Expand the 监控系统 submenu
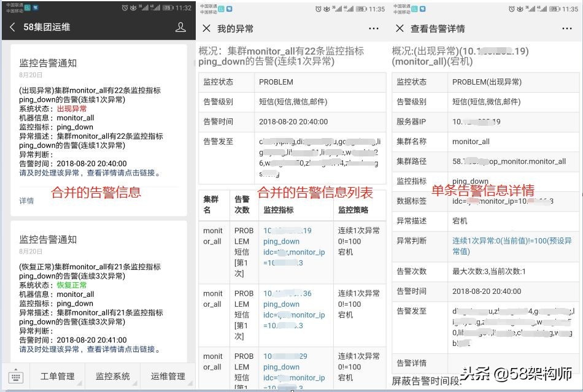 click(113, 376)
